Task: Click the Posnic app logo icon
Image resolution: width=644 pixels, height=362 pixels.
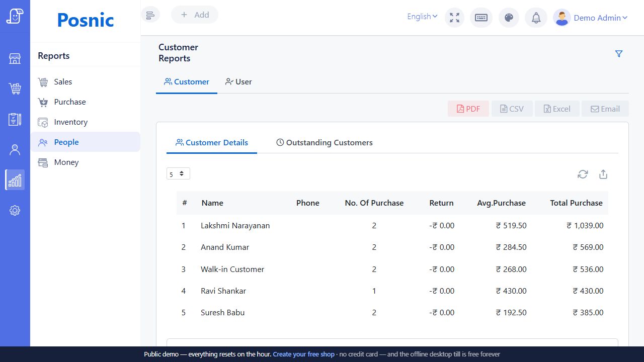Action: coord(15,16)
